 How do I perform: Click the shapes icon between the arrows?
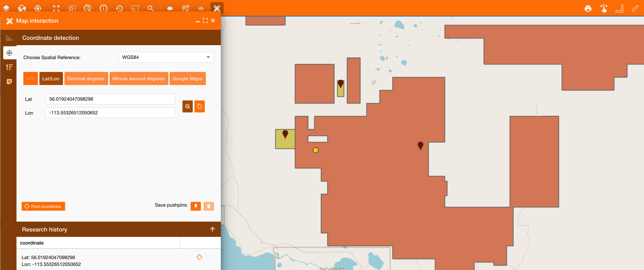(186, 8)
